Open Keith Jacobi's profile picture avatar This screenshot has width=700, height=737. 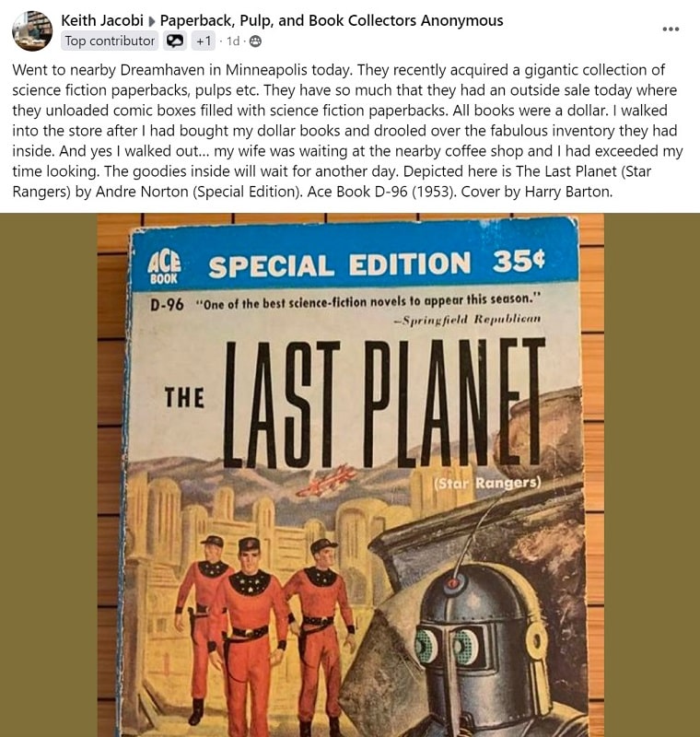coord(32,31)
